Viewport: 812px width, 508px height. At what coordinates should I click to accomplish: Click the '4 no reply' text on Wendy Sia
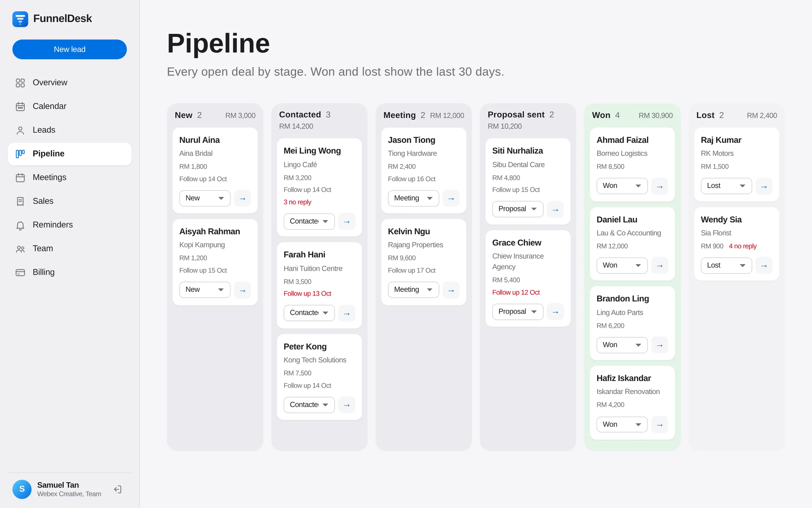[743, 246]
